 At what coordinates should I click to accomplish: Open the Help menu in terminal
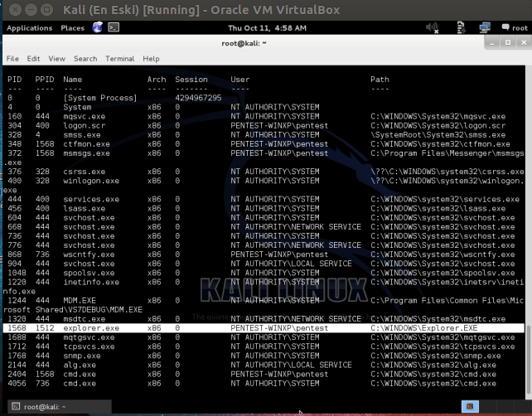point(151,59)
